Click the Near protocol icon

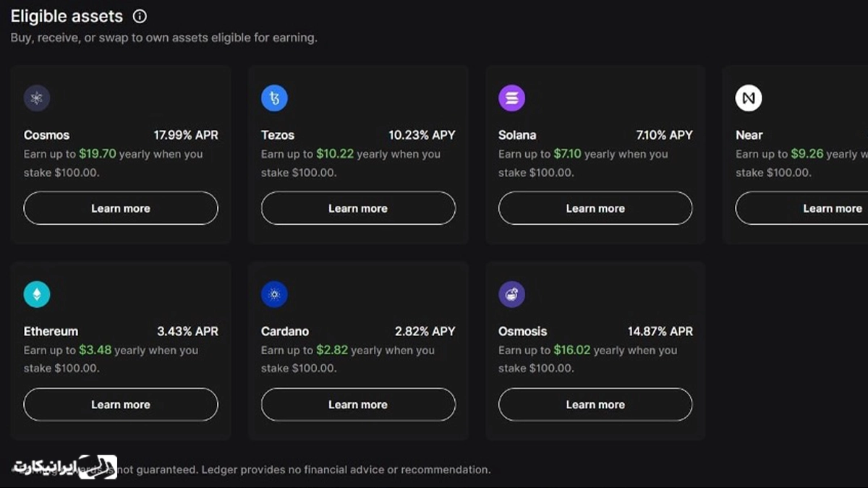[749, 98]
